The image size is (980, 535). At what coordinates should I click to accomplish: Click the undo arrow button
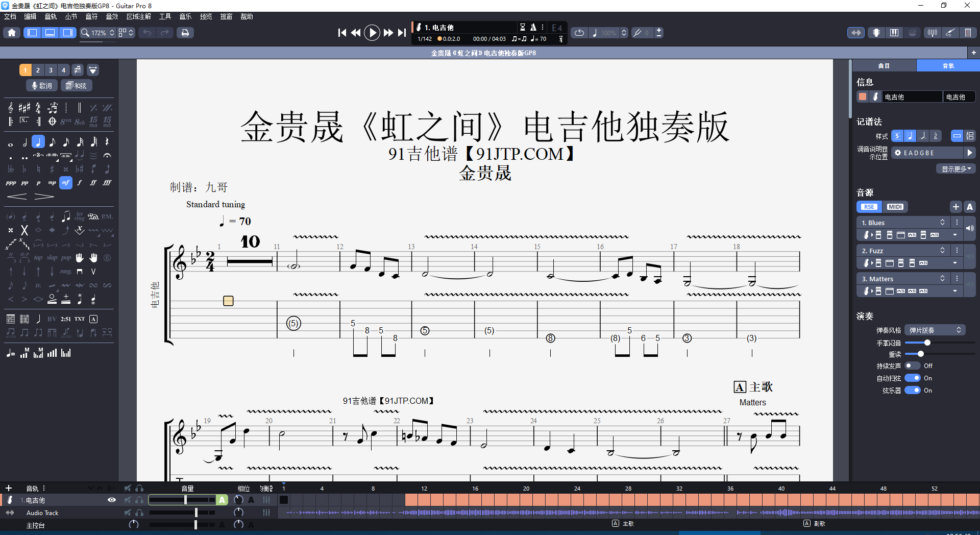point(147,33)
